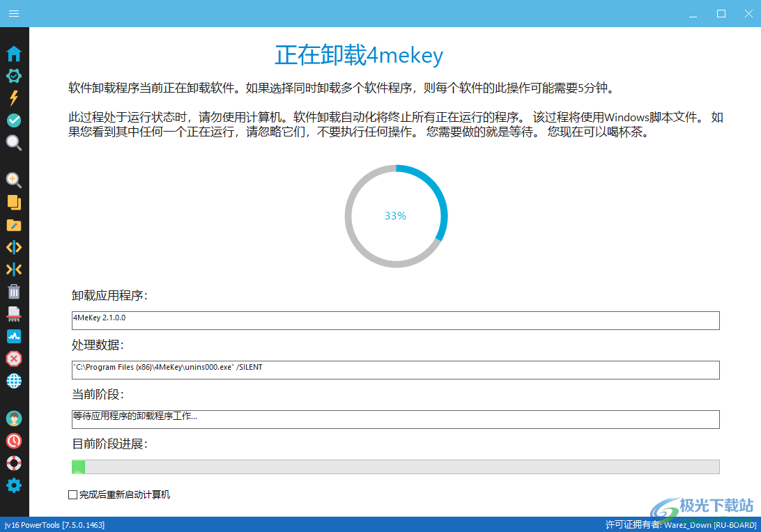Click the 33% circular progress indicator
761x532 pixels.
[x=396, y=217]
